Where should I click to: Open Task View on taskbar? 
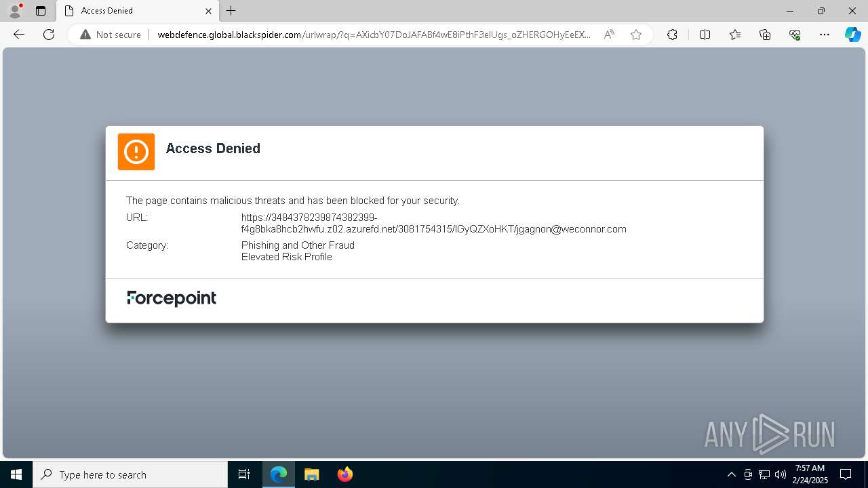point(244,474)
